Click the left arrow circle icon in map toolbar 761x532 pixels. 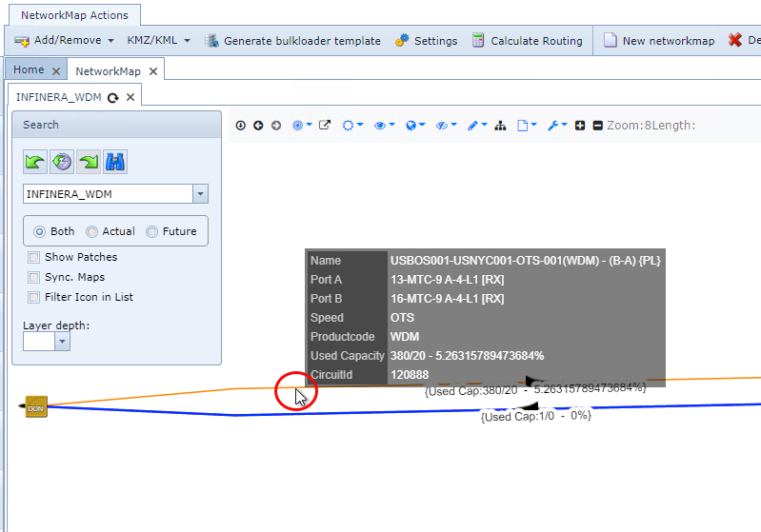pyautogui.click(x=258, y=126)
